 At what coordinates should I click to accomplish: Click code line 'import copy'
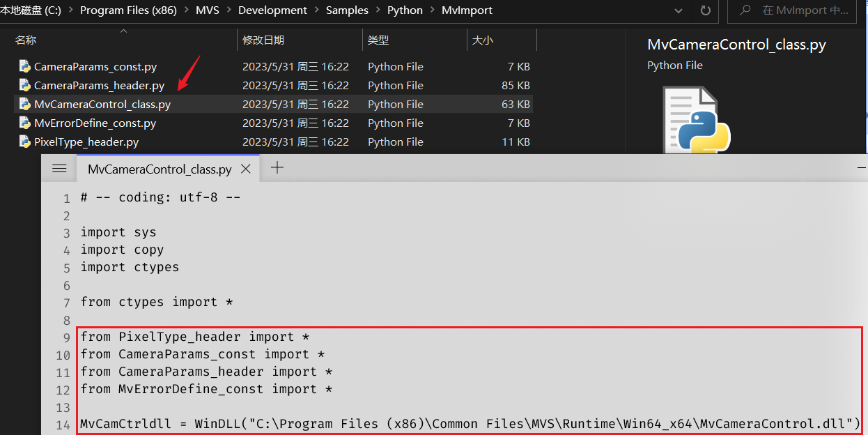[122, 250]
